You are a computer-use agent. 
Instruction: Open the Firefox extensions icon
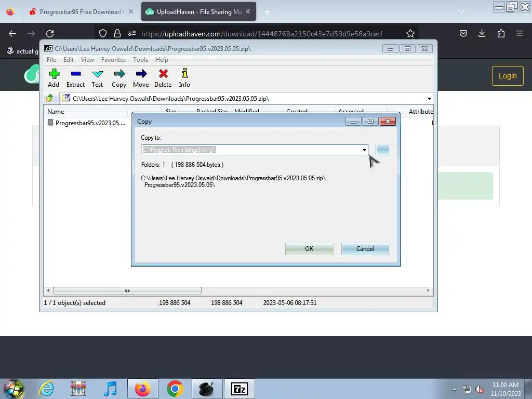501,33
